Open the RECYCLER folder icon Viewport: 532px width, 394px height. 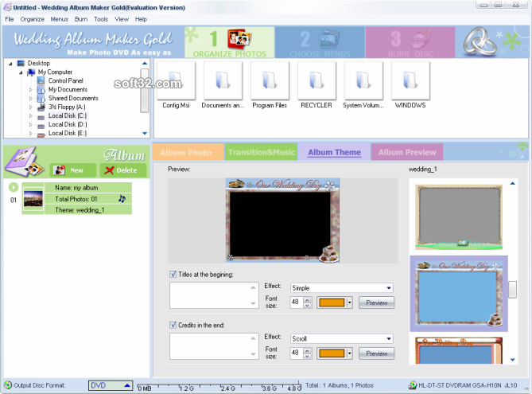[x=316, y=80]
